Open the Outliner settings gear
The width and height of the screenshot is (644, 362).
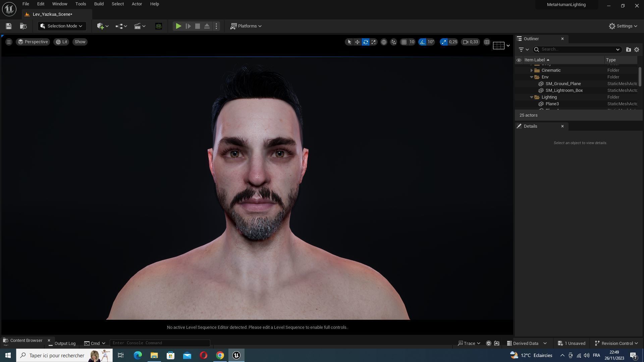(x=637, y=49)
